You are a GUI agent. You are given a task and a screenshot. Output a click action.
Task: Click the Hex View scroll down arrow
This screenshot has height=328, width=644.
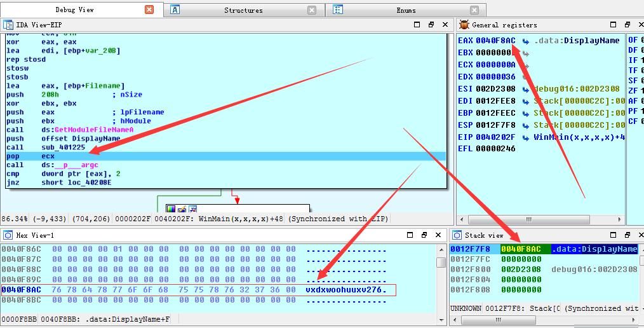tap(441, 320)
